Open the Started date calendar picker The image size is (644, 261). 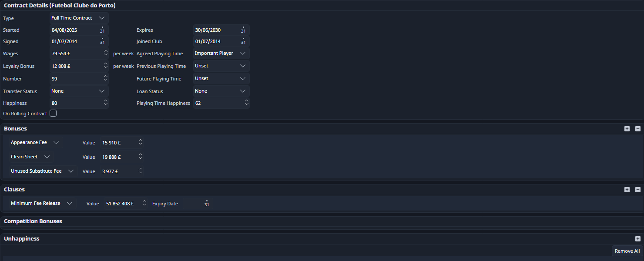click(x=102, y=30)
